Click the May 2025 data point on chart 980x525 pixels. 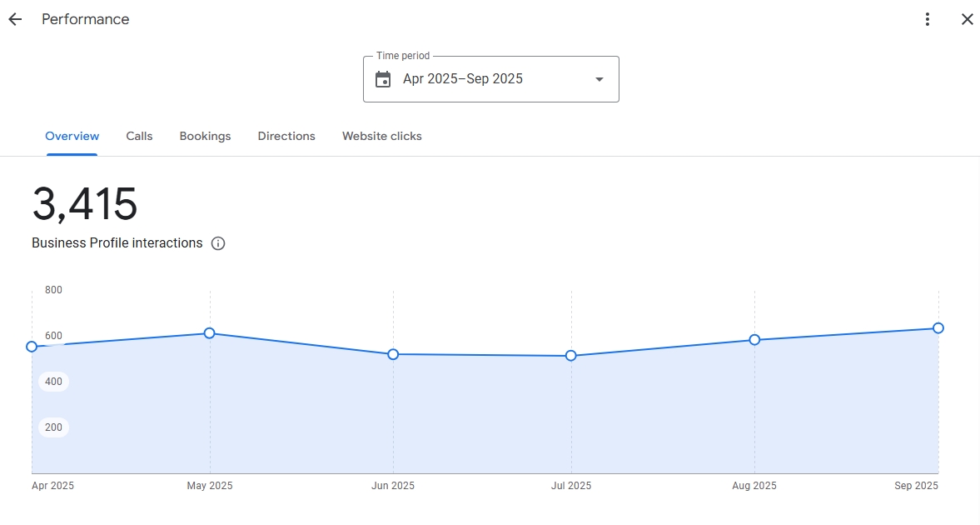click(210, 333)
